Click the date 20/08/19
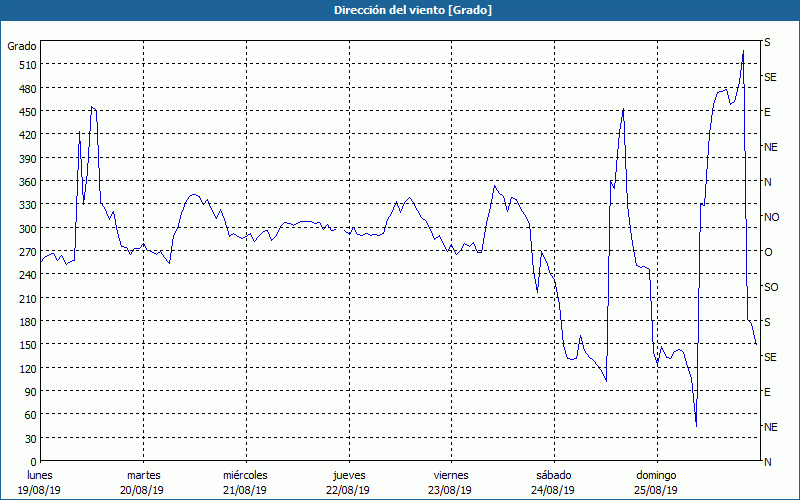This screenshot has height=500, width=800. 142,490
